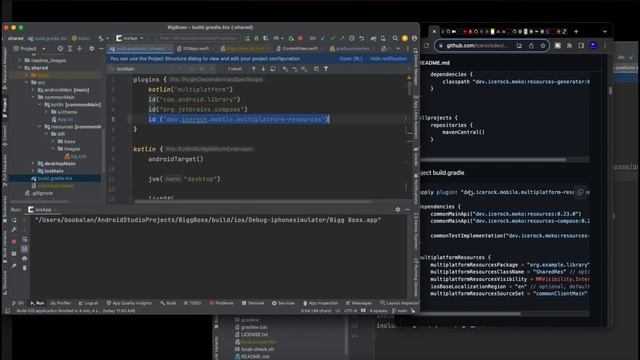
Task: Open Search Everywhere magnifier in Android Studio
Action: [395, 38]
